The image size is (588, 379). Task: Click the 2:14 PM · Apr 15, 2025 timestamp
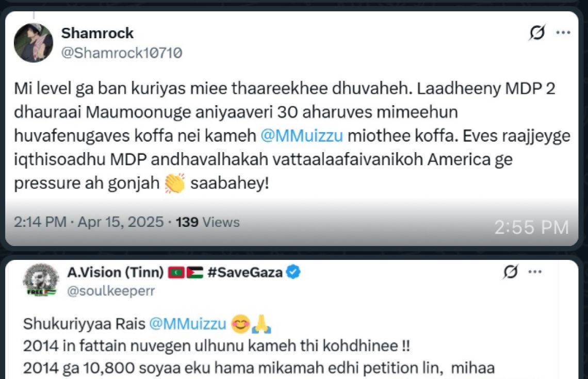89,222
